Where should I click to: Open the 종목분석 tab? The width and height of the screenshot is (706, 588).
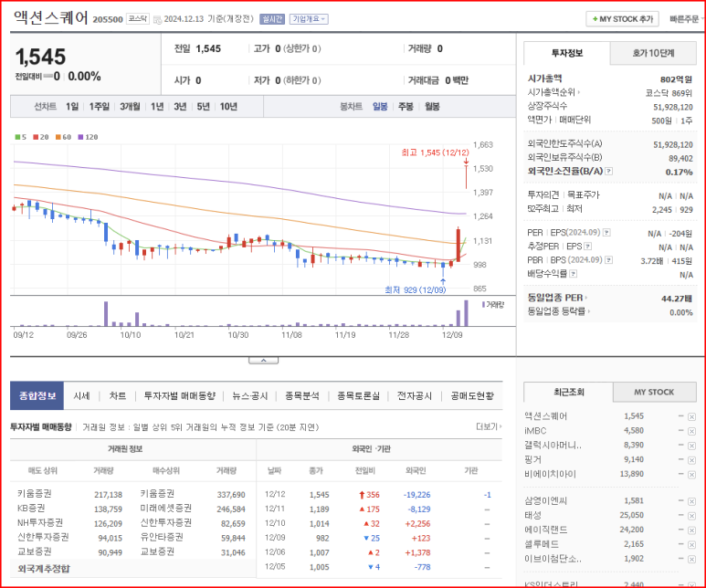pos(301,395)
